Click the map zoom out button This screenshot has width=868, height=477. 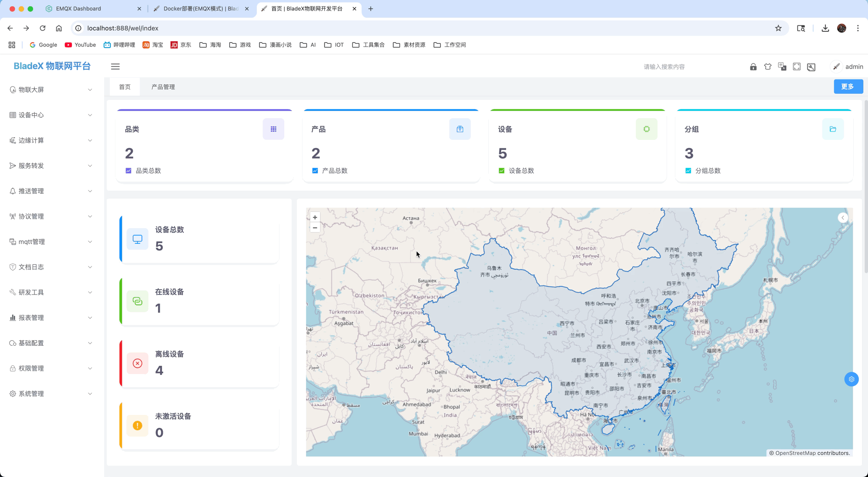[x=315, y=228]
